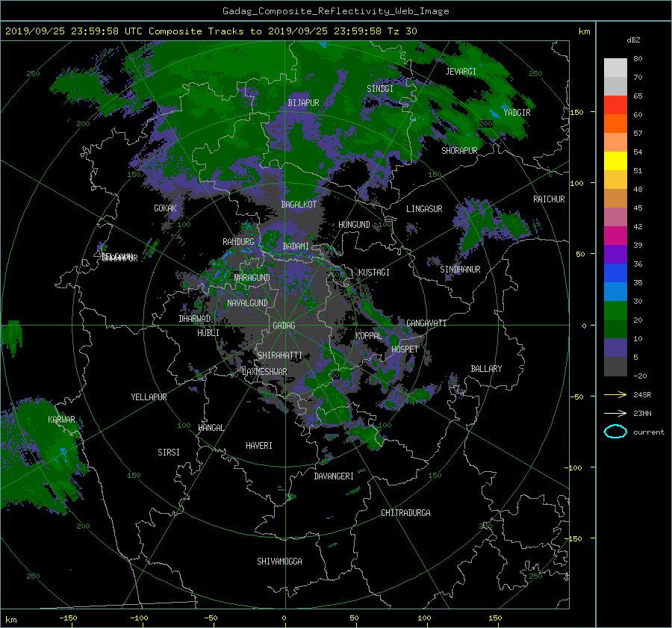Click the bottom axis 0 km tick label

(284, 618)
